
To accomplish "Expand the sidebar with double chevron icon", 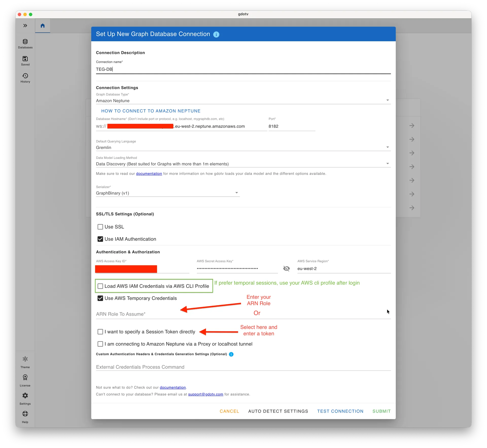I will 25,26.
